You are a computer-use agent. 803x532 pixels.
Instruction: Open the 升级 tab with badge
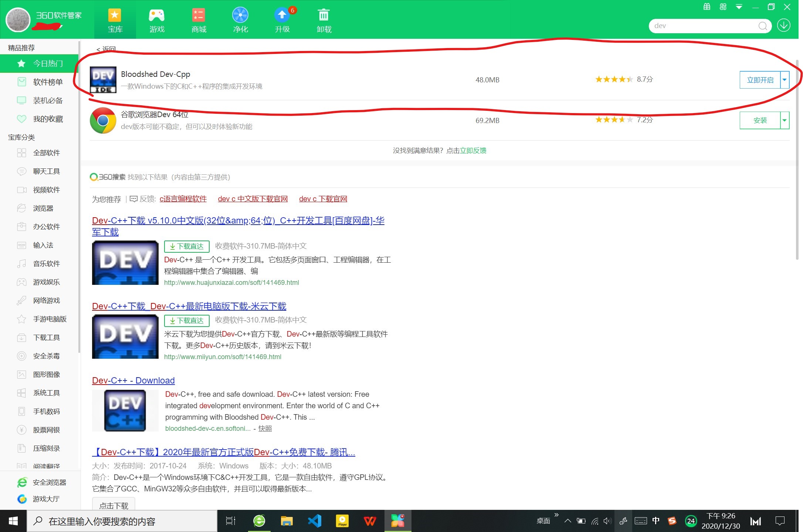tap(282, 20)
